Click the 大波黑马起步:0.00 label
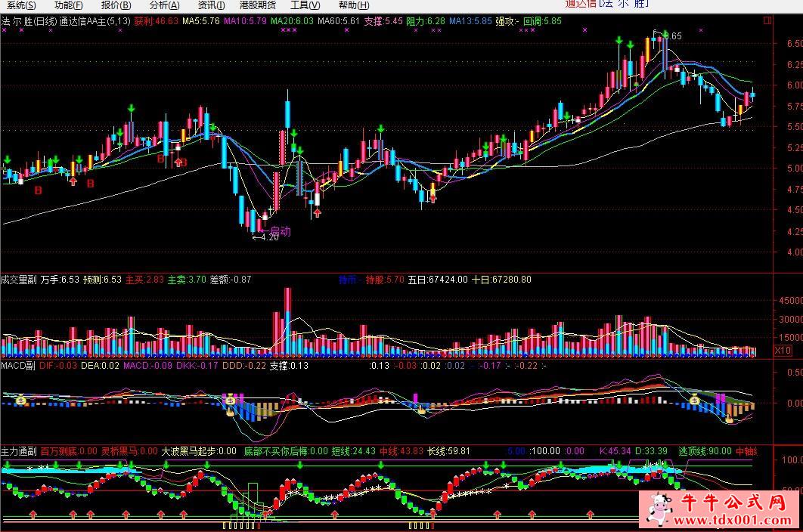 (x=199, y=451)
